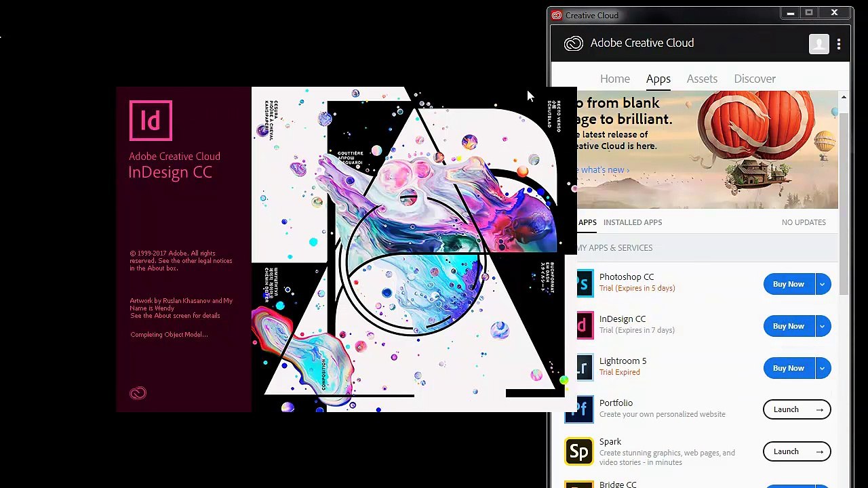The image size is (868, 488).
Task: Click the "Lightroom 5" app name
Action: point(623,361)
